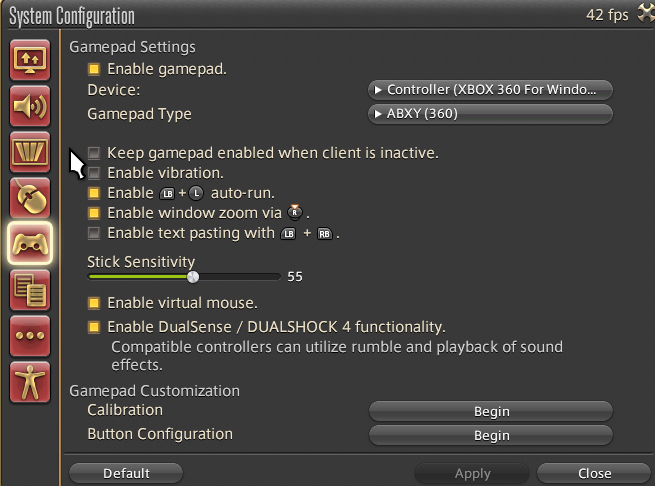655x486 pixels.
Task: Begin gamepad Calibration
Action: (491, 412)
